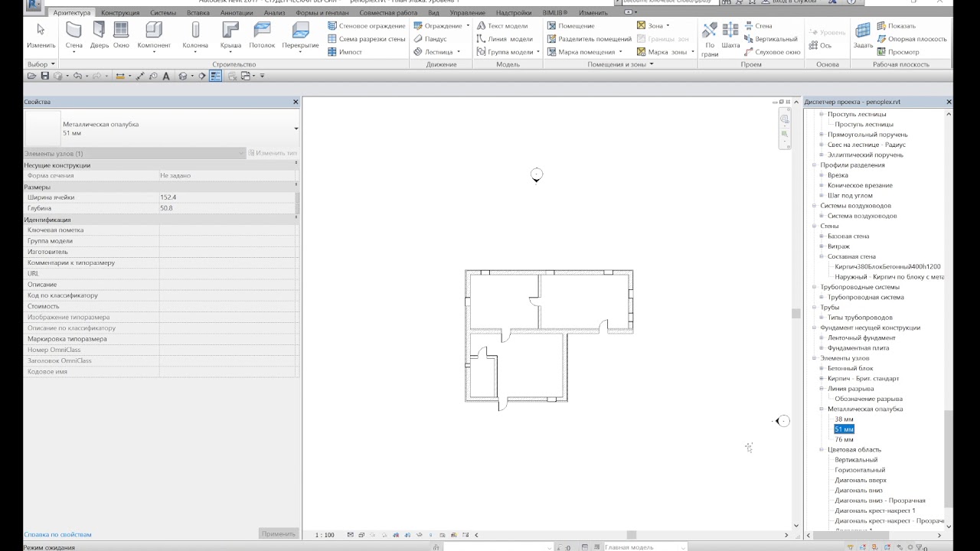
Task: Click the Задать work plane icon
Action: 863,31
